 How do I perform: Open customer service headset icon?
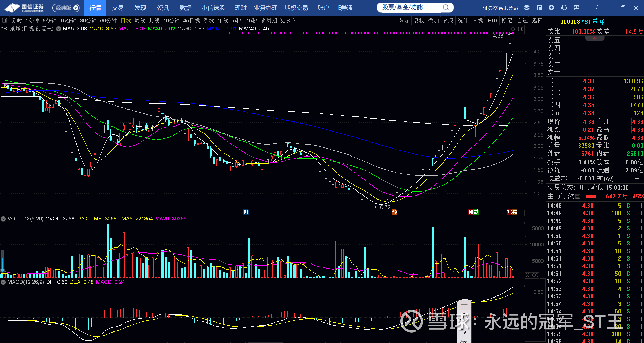[x=564, y=8]
